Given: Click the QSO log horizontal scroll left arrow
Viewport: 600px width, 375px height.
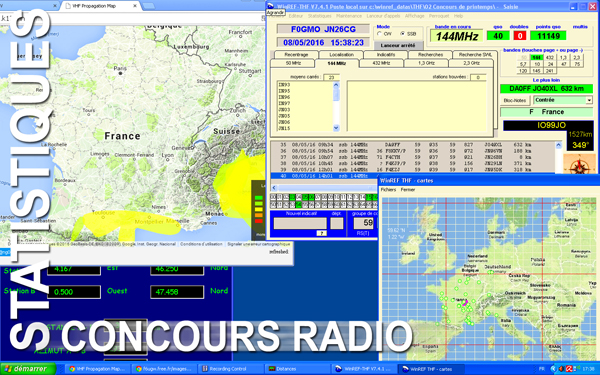Looking at the screenshot, I should tap(274, 188).
